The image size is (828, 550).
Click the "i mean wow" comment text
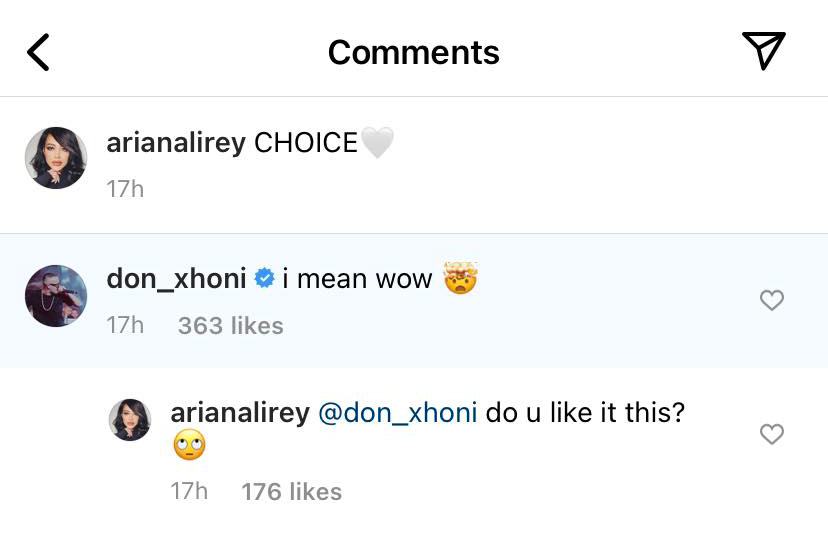point(357,279)
